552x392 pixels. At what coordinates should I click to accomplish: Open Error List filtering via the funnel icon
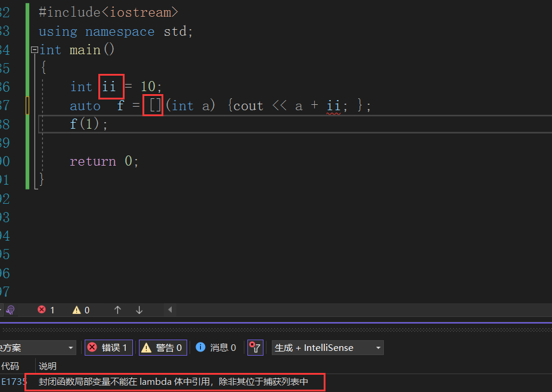(x=255, y=347)
